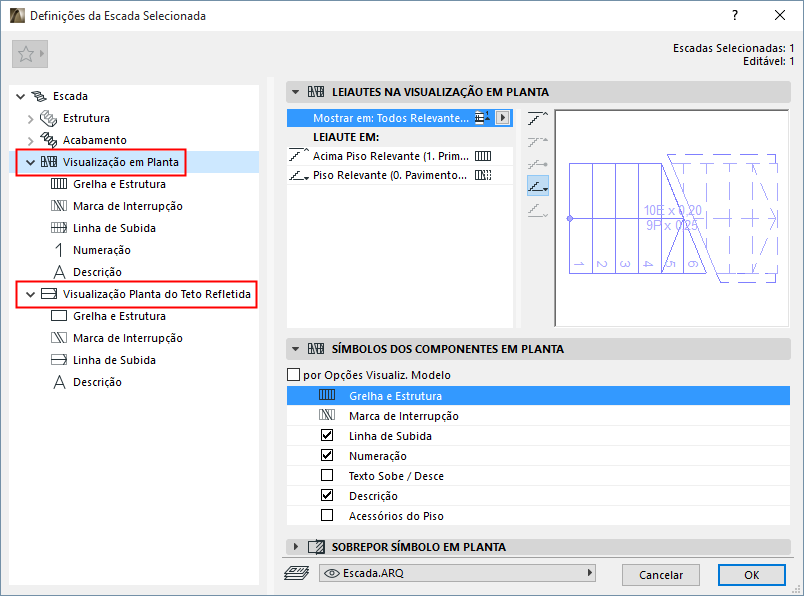Screen dimensions: 804x596
Task: Open Descrição under Teto Refletida
Action: 97,382
